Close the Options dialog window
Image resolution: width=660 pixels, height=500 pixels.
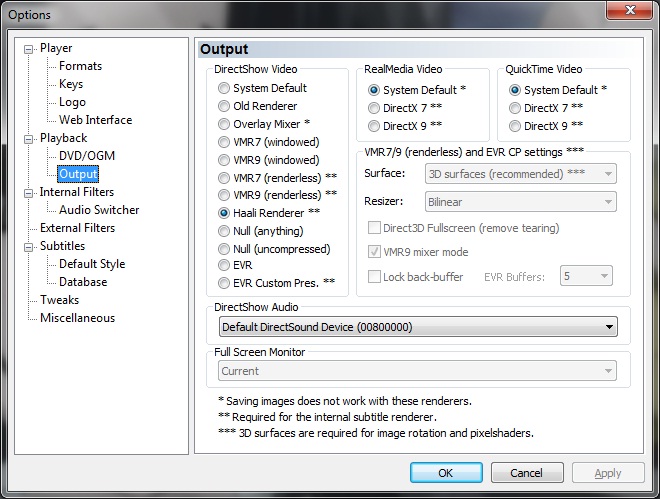click(x=630, y=10)
